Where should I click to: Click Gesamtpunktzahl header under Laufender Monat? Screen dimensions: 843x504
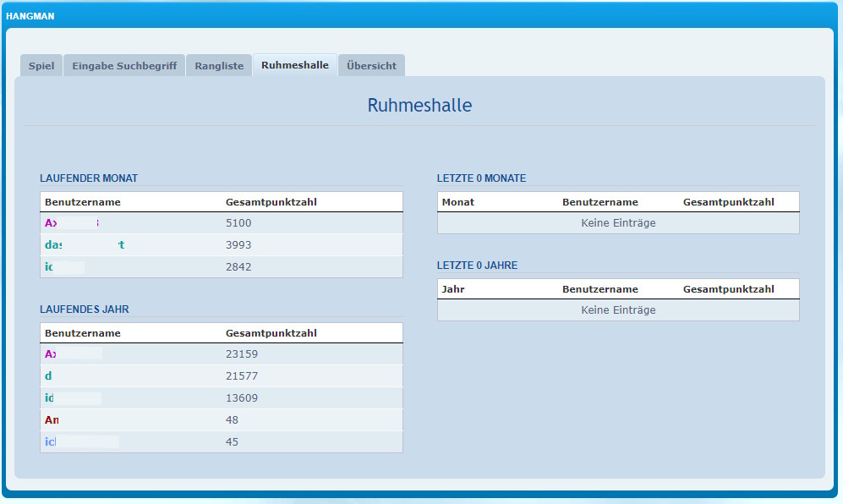[x=271, y=202]
